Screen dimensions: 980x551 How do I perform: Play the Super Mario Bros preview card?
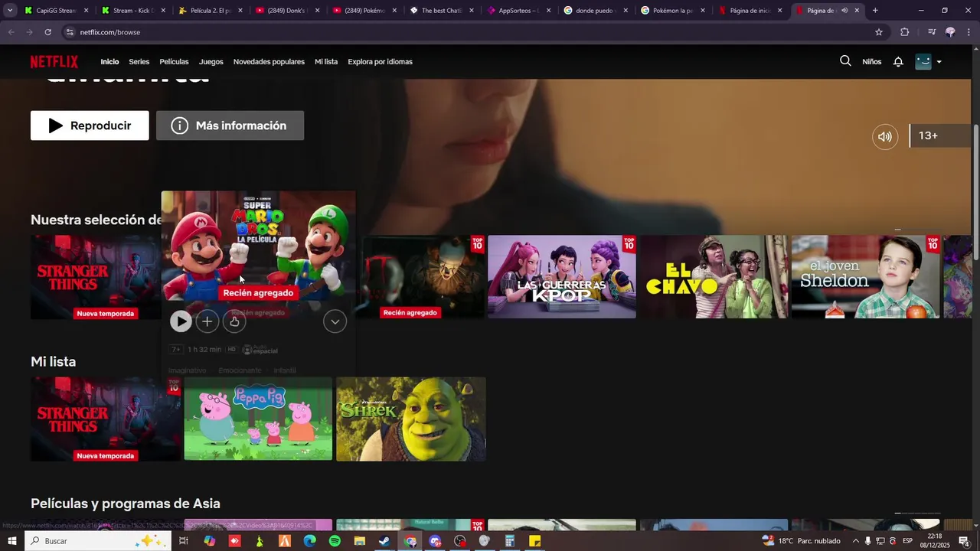point(181,321)
